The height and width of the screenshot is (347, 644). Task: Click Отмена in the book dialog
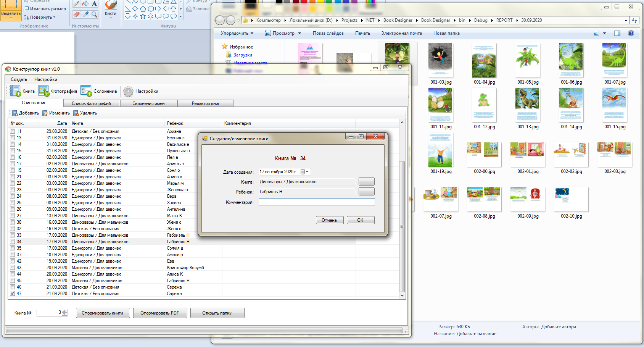pyautogui.click(x=330, y=220)
